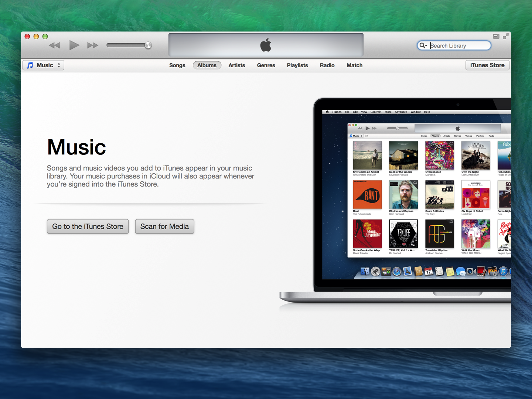The image size is (532, 399).
Task: Click the iTunes Store button
Action: (487, 65)
